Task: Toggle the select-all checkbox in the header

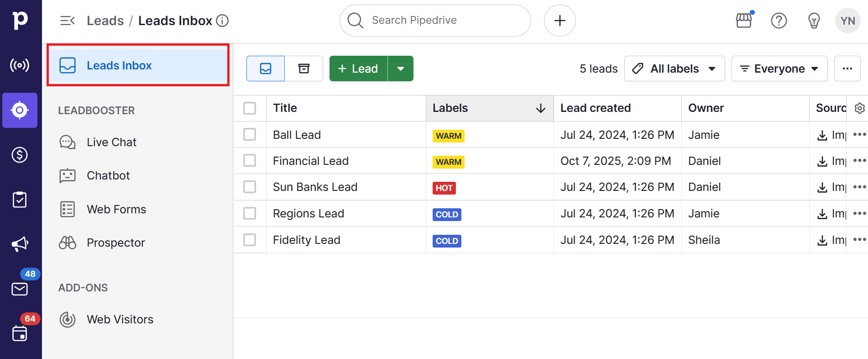Action: point(250,108)
